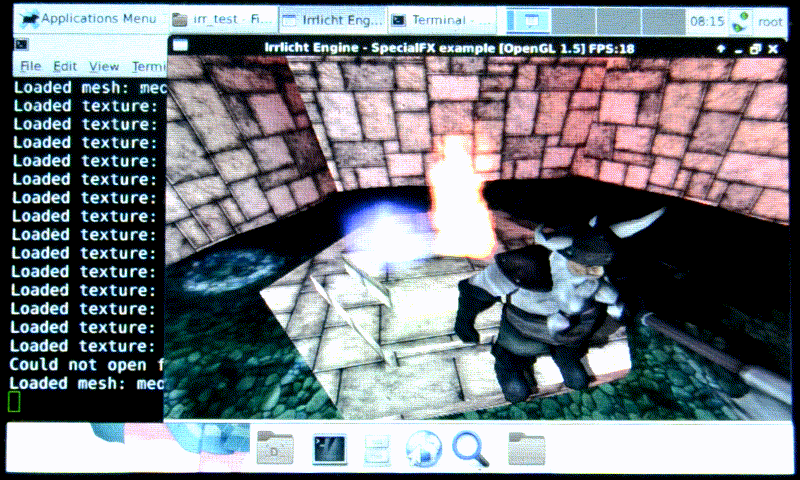Minimize the Irrlicht Engine window
Image resolution: width=800 pixels, height=480 pixels.
point(738,49)
